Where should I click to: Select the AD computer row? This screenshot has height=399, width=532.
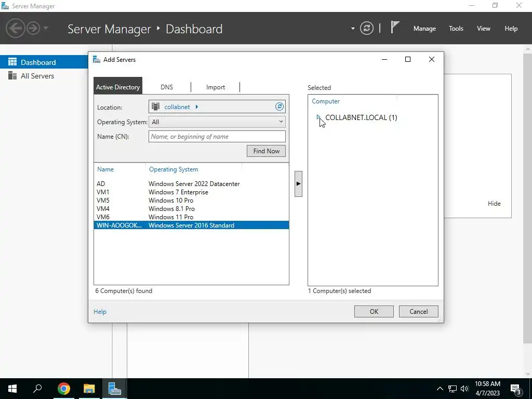[191, 183]
